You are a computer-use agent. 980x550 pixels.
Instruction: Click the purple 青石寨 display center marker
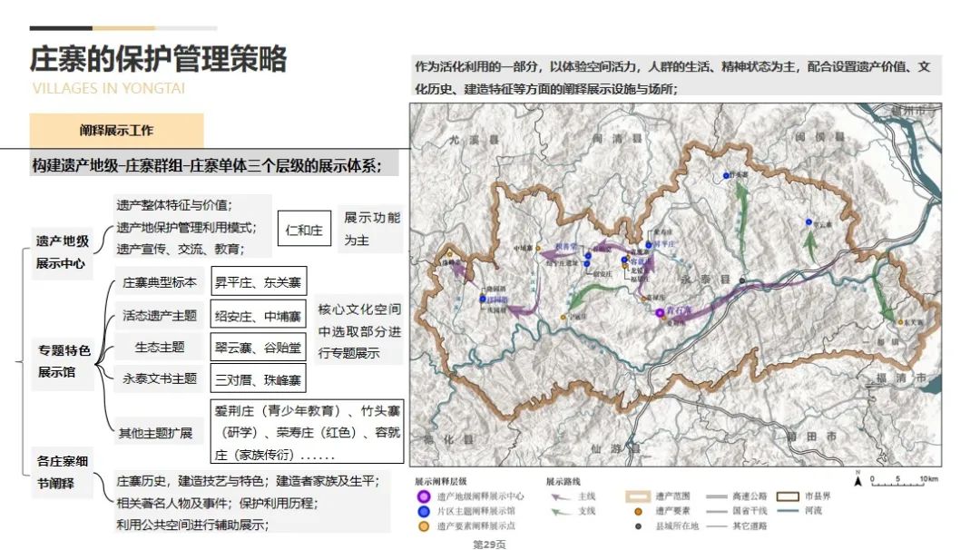click(660, 312)
